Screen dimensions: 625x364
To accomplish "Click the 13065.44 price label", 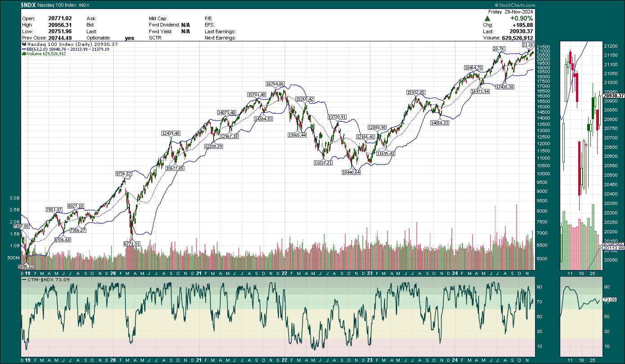I will (x=297, y=135).
